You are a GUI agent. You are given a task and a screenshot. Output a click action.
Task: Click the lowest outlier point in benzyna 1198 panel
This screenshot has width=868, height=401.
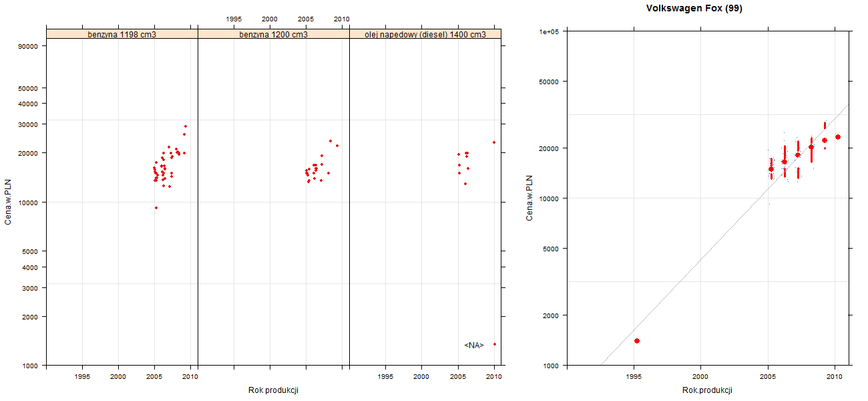pos(156,208)
